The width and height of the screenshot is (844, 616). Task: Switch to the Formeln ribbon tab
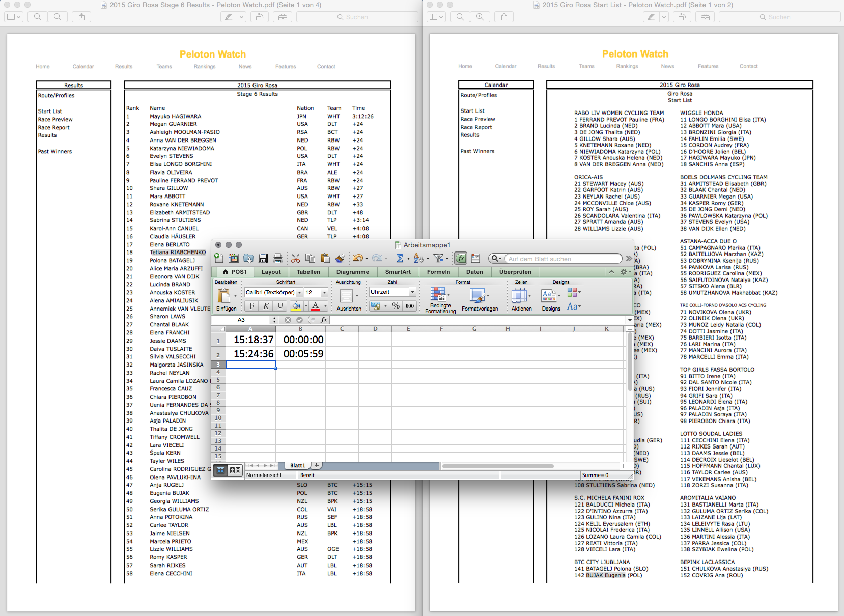click(x=438, y=272)
